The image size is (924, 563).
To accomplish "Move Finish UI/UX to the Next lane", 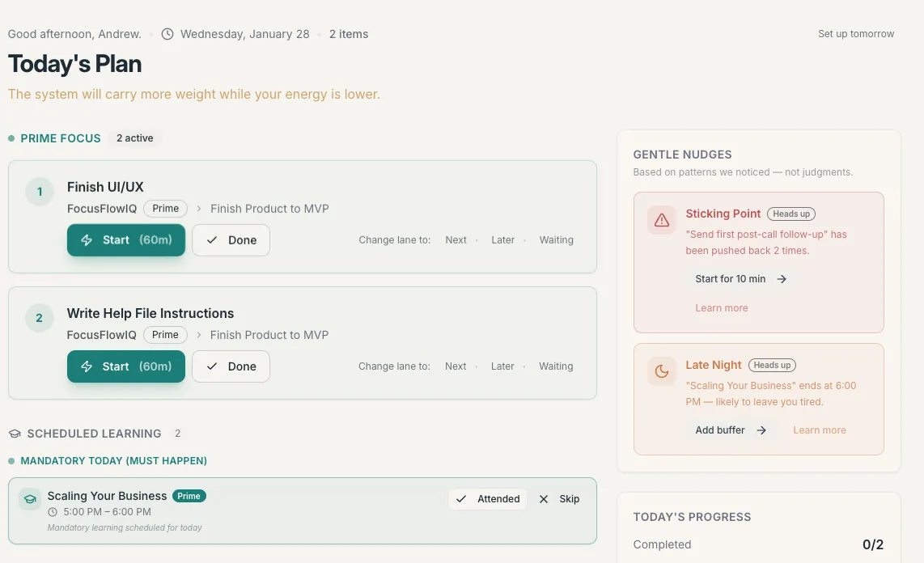I will coord(456,240).
